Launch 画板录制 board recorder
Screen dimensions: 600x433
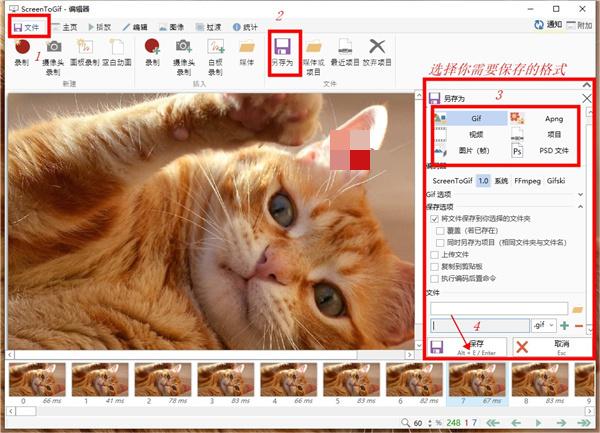(x=85, y=52)
